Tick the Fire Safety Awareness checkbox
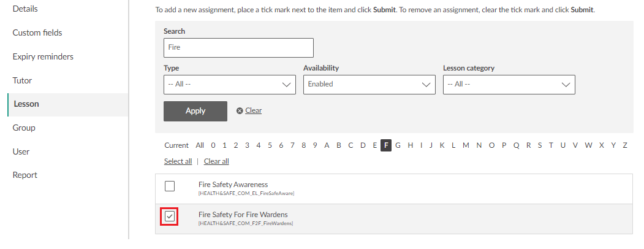The image size is (644, 249). click(170, 187)
